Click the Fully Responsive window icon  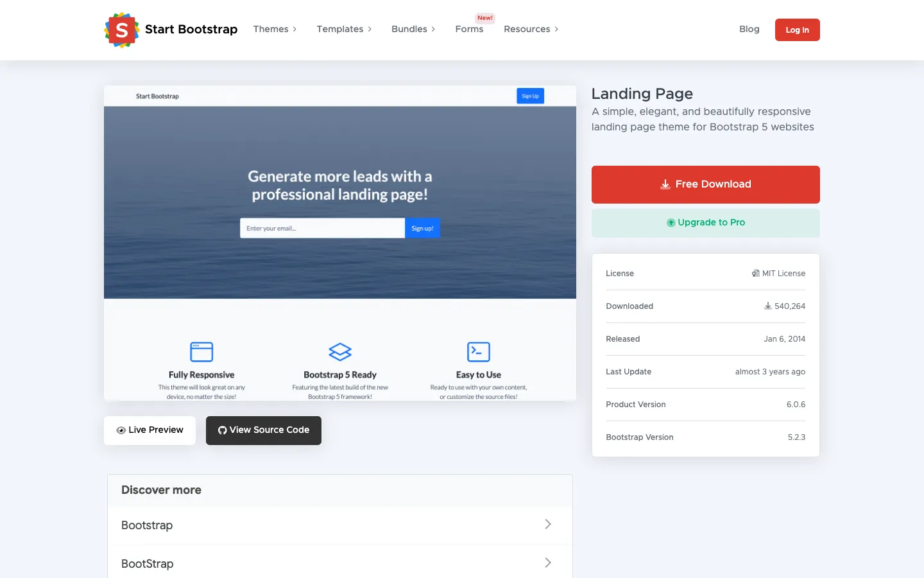(201, 352)
